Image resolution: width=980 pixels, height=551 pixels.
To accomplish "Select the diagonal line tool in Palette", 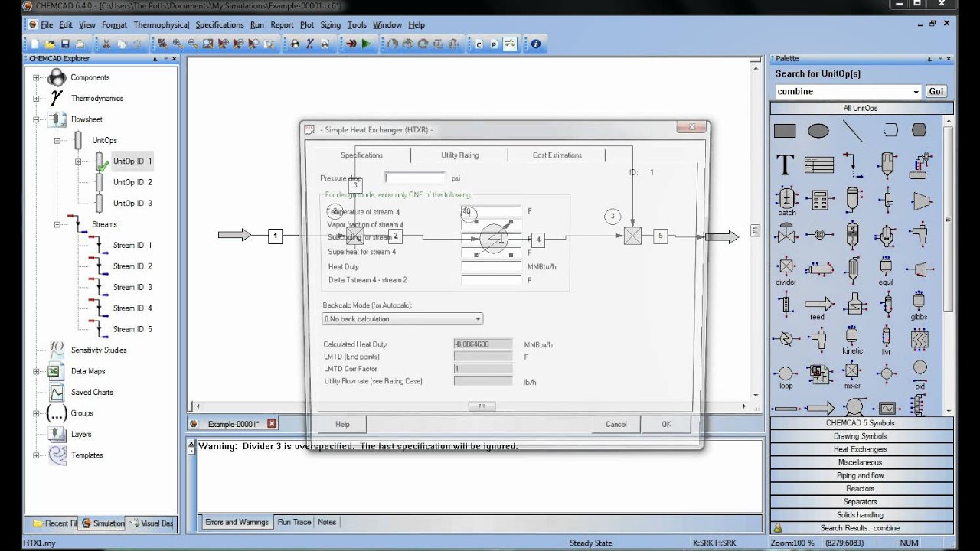I will (852, 131).
